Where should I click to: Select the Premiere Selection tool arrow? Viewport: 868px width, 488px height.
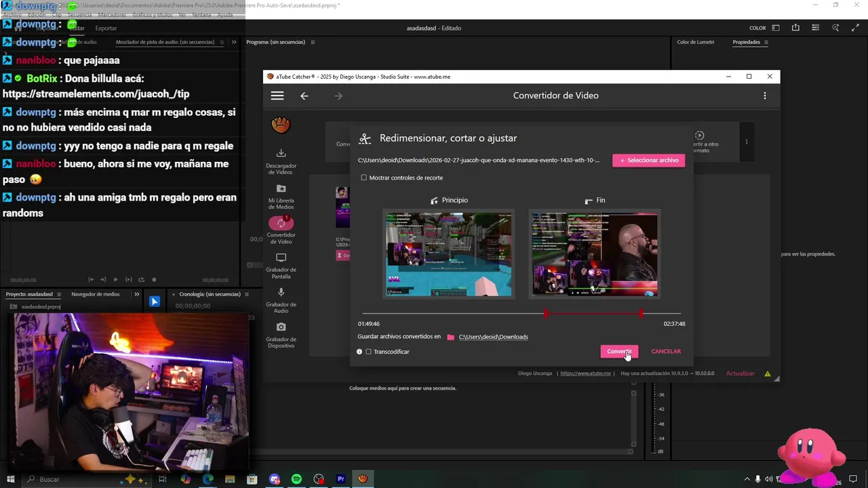(x=155, y=302)
